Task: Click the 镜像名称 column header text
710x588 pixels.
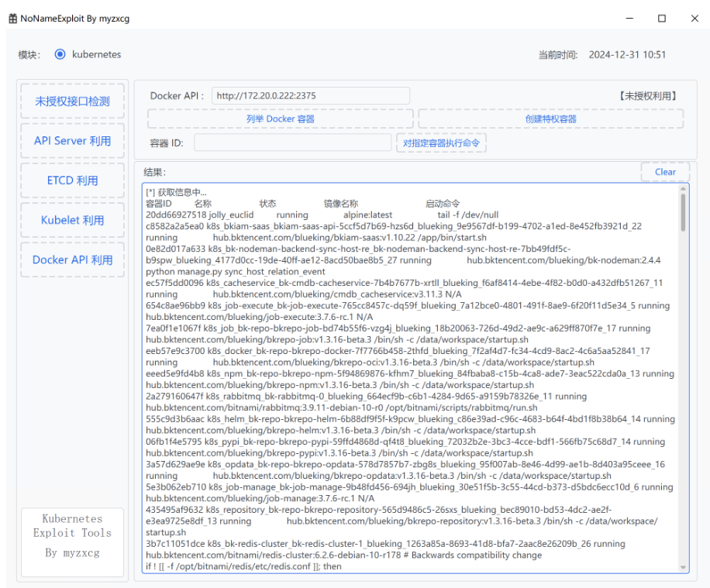Action: [341, 203]
